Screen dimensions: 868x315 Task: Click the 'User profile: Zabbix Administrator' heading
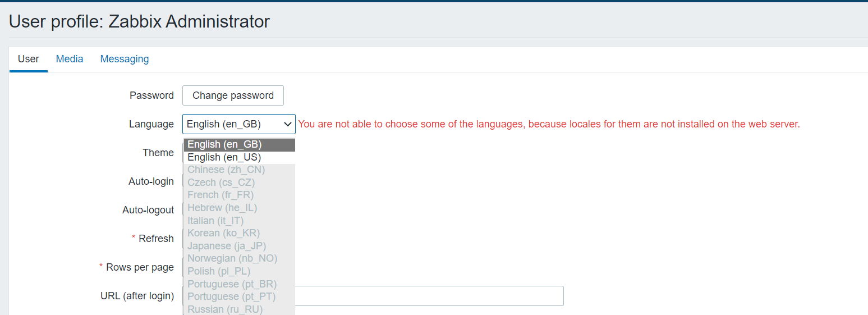140,21
